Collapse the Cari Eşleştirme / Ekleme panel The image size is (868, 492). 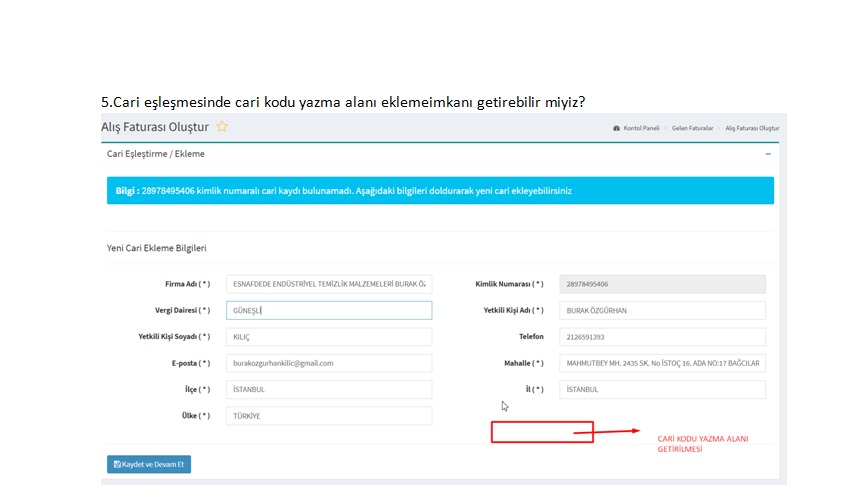[x=768, y=154]
